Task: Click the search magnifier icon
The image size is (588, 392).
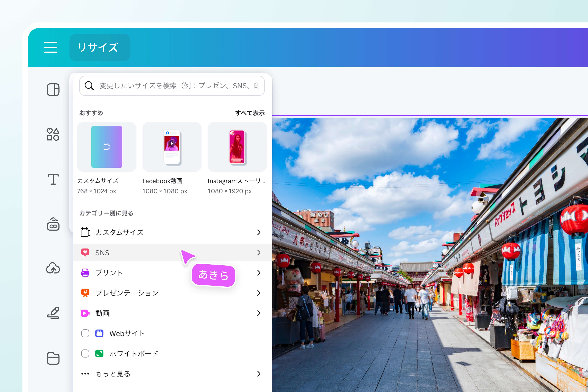Action: point(89,86)
